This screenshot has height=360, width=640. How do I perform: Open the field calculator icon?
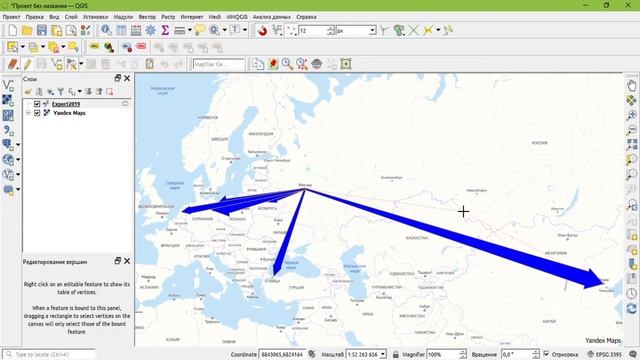click(136, 31)
